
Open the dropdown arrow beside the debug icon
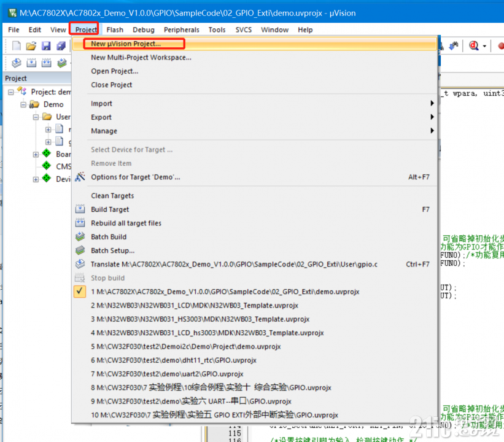click(x=484, y=46)
